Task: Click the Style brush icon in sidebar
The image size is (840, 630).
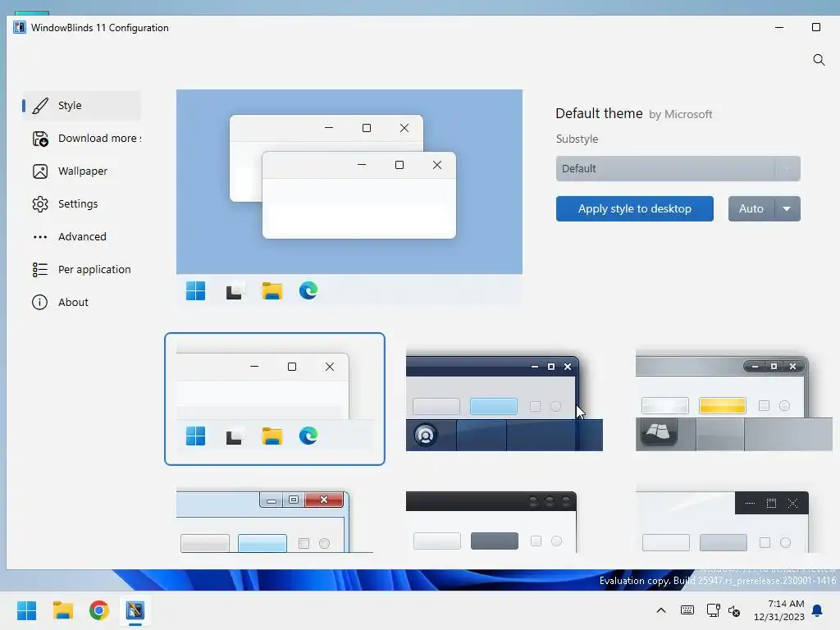Action: [x=40, y=106]
